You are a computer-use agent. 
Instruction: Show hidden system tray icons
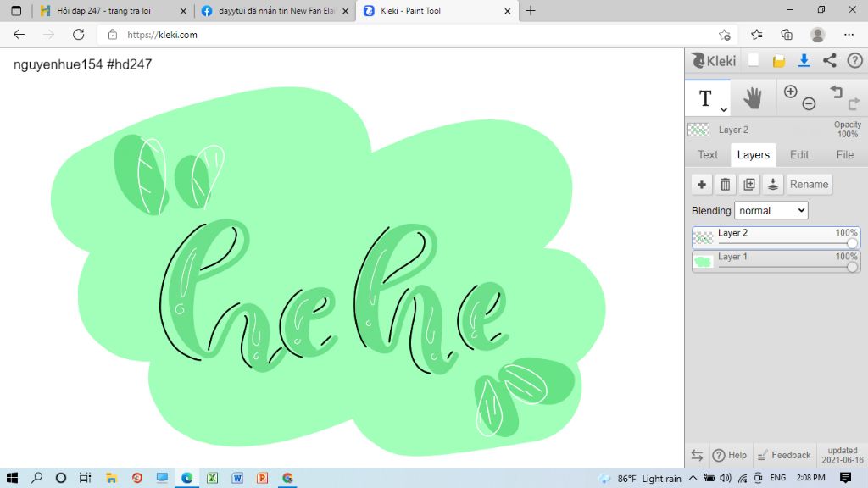693,478
